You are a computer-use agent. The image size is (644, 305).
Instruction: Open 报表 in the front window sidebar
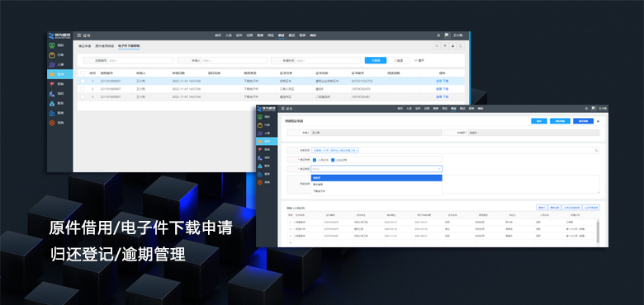(x=267, y=174)
